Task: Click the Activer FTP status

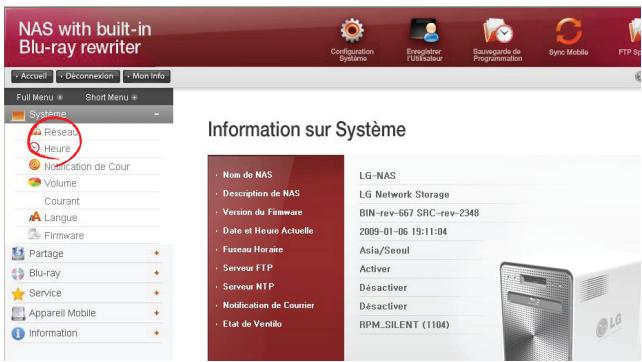Action: click(375, 269)
